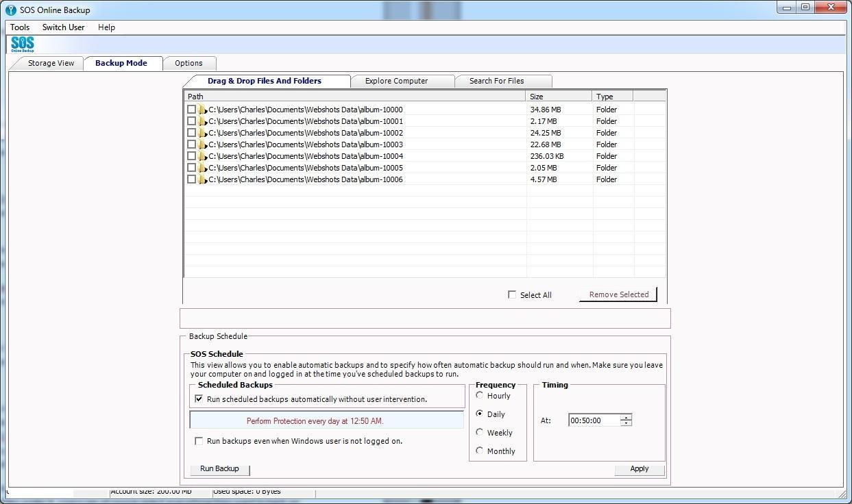This screenshot has width=852, height=504.
Task: Click the folder icon beside album-10006
Action: [x=201, y=179]
